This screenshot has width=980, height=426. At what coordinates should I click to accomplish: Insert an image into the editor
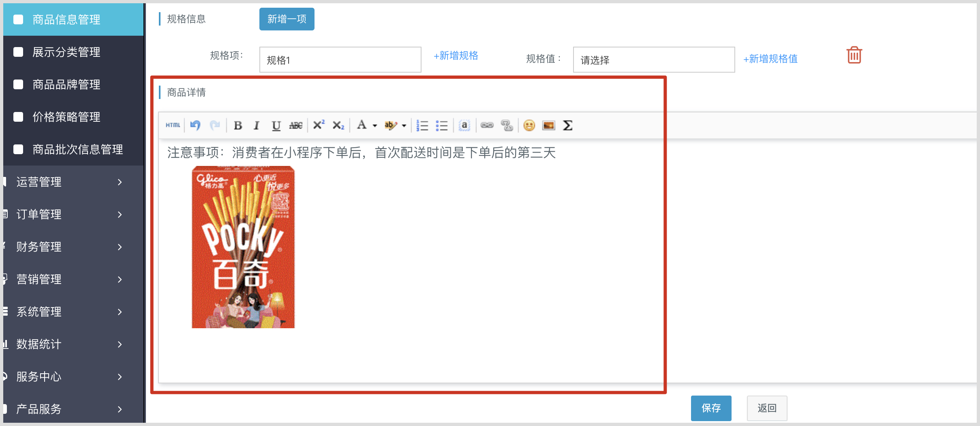549,125
